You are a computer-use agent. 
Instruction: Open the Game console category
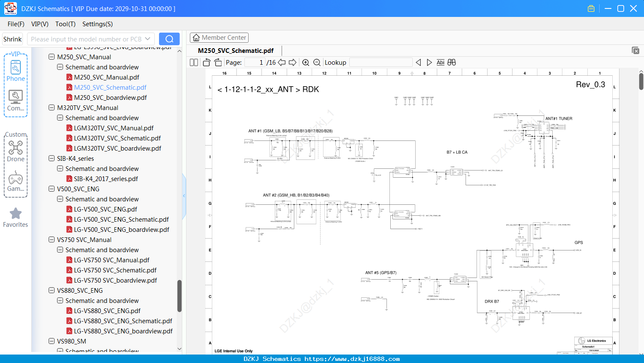16,181
